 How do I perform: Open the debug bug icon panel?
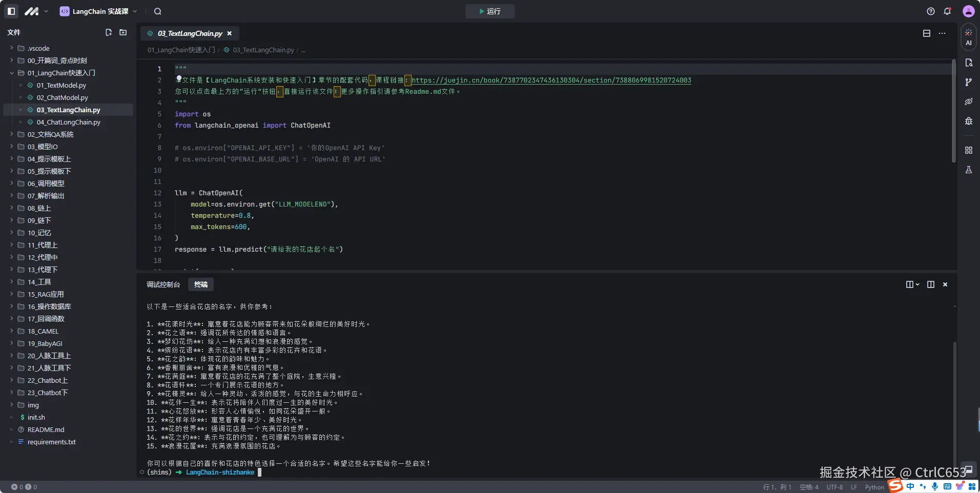pyautogui.click(x=968, y=121)
